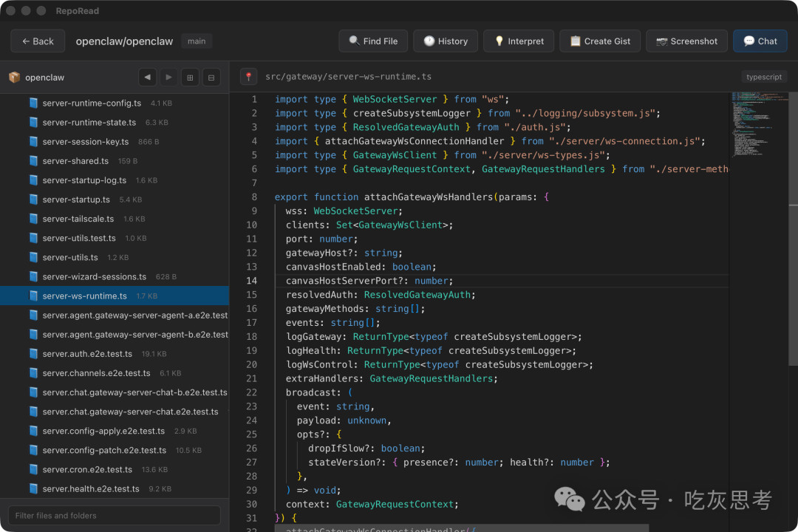The height and width of the screenshot is (532, 798).
Task: Click the openclaw package icon
Action: pos(14,78)
